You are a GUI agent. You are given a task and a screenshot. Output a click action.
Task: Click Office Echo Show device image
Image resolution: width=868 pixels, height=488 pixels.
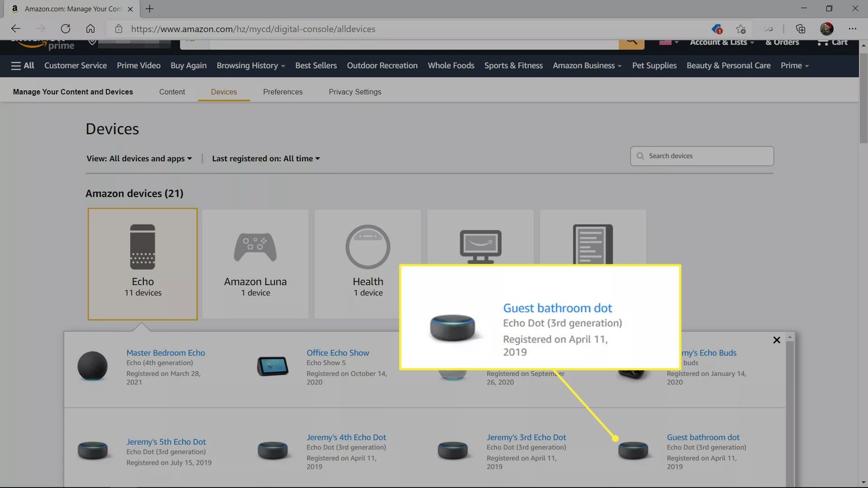tap(273, 366)
